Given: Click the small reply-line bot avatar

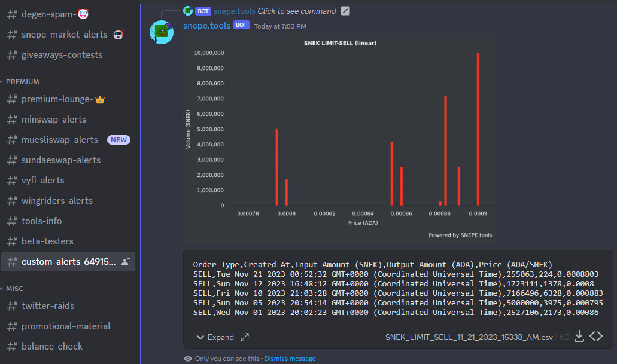Looking at the screenshot, I should (188, 11).
